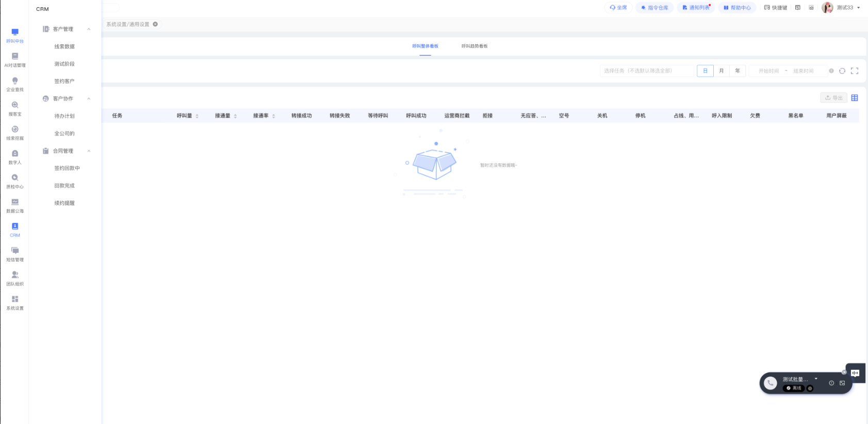
Task: Click the refresh icon beside date range
Action: (842, 71)
